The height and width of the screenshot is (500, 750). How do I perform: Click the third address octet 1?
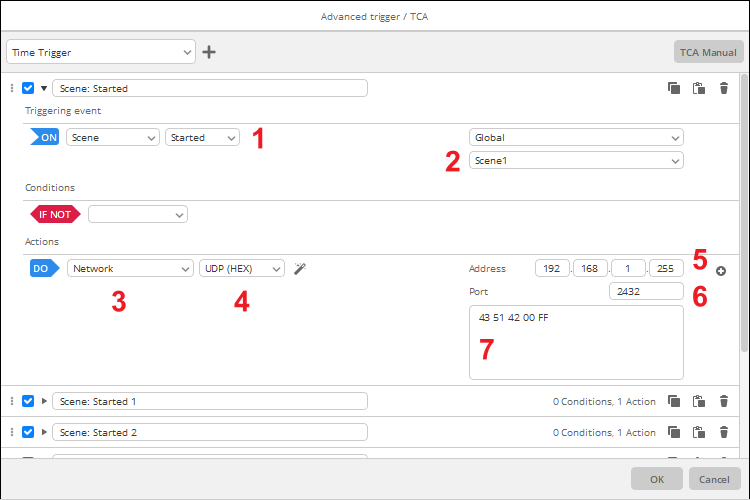click(x=628, y=268)
